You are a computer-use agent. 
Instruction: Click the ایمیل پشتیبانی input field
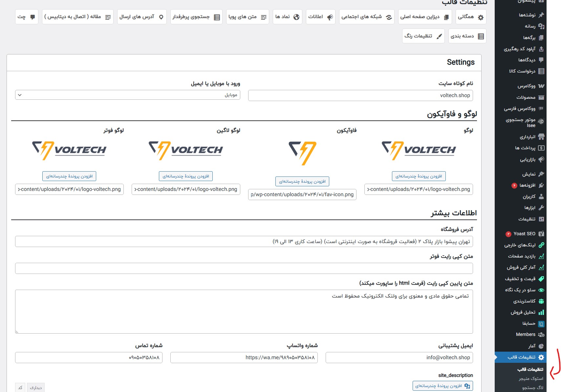pos(399,358)
